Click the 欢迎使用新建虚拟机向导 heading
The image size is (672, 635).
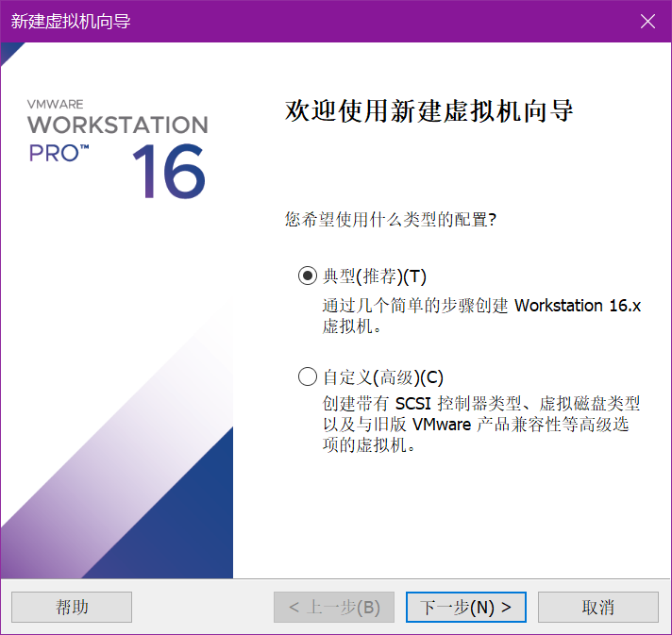(x=429, y=110)
